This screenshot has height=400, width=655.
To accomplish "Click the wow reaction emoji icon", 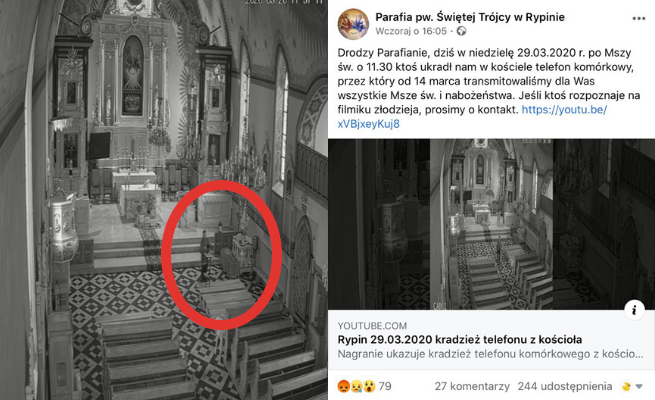I will click(x=369, y=386).
